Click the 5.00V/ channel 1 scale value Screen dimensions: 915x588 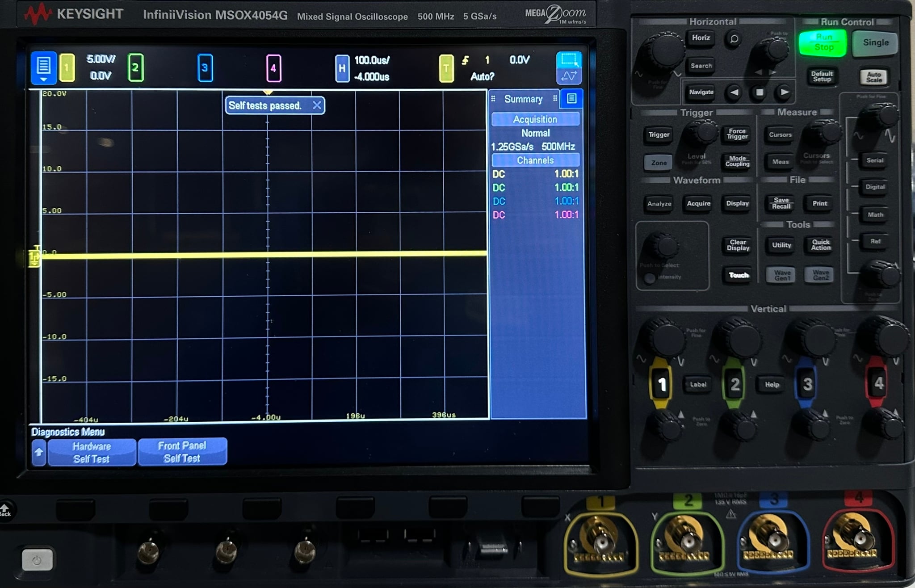(x=101, y=59)
